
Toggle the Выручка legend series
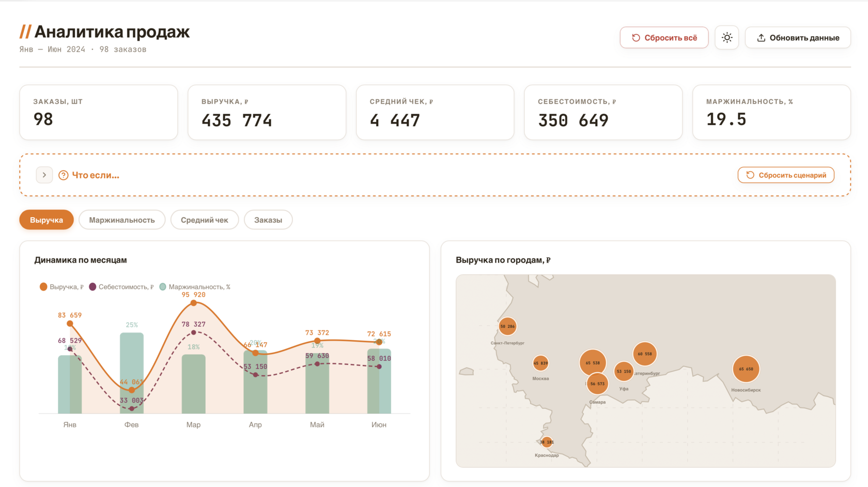pos(61,287)
